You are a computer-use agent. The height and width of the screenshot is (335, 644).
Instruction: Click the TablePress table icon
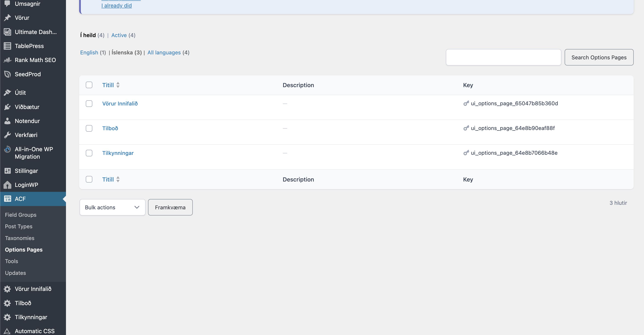click(x=7, y=46)
